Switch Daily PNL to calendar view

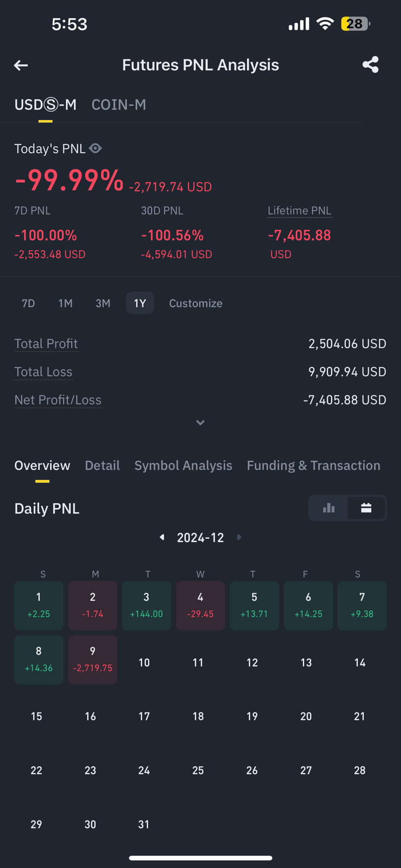click(x=366, y=508)
